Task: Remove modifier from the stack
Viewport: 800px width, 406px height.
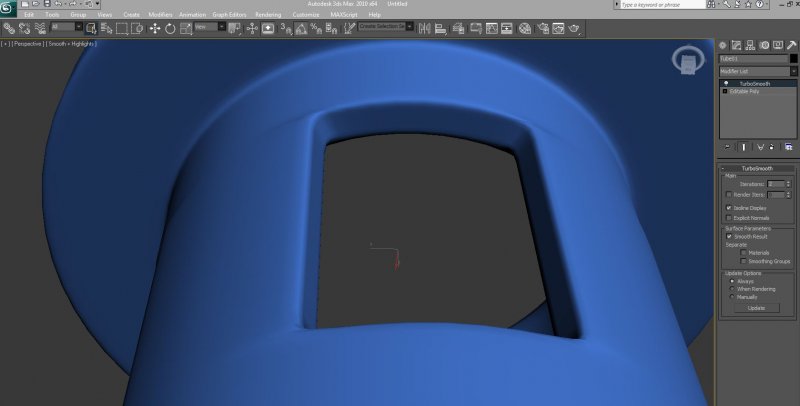Action: tap(772, 147)
